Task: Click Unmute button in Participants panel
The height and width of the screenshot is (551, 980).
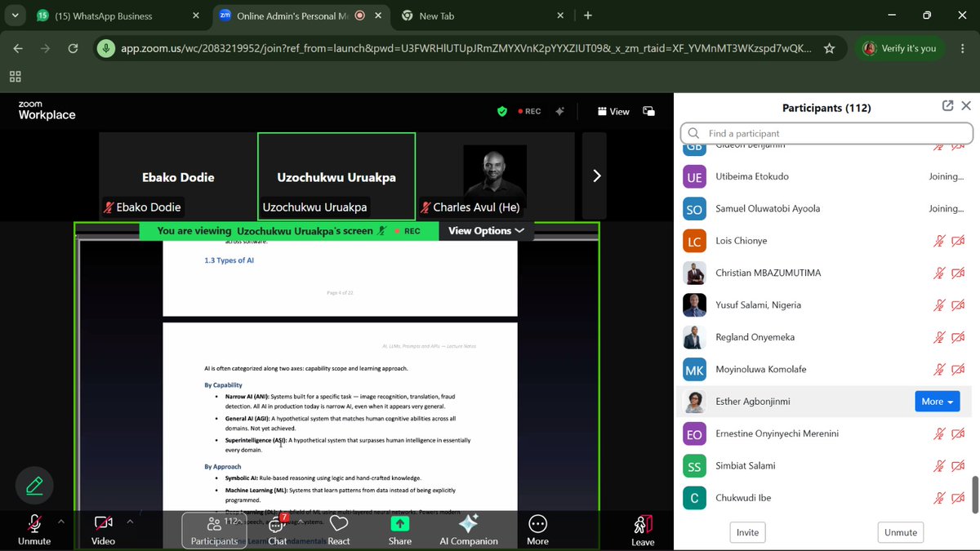Action: (901, 532)
